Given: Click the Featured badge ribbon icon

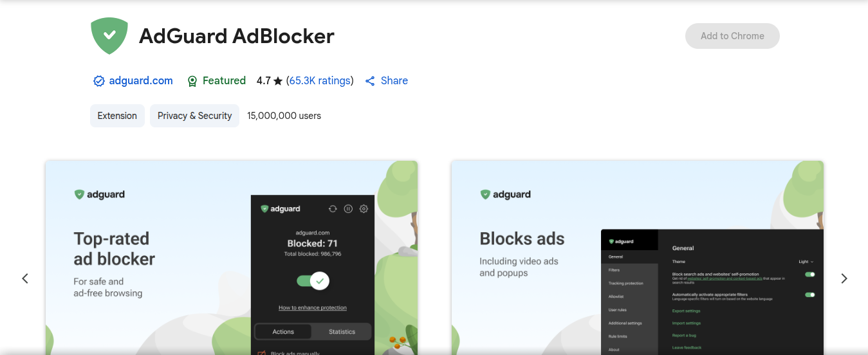Looking at the screenshot, I should (192, 81).
